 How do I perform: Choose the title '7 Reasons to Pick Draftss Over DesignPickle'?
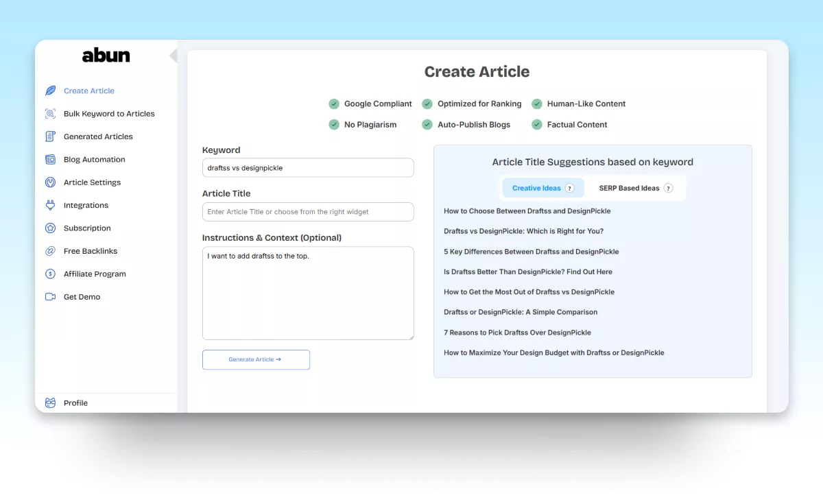(517, 333)
